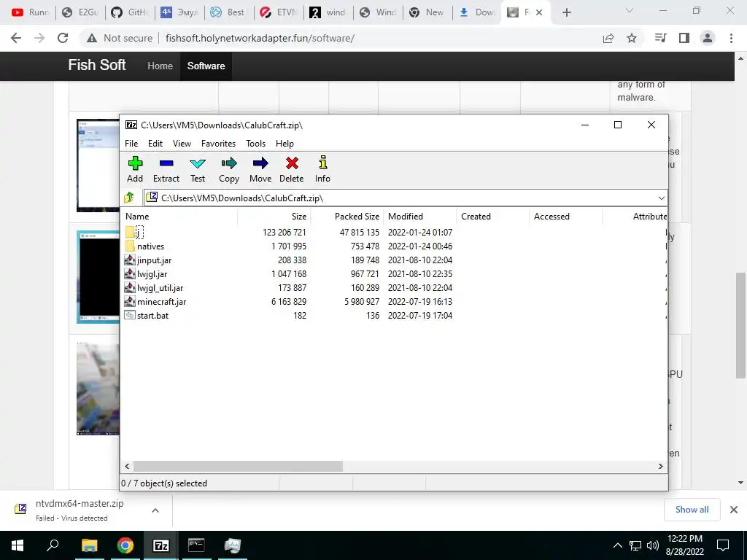The height and width of the screenshot is (560, 747).
Task: Select the natives folder icon
Action: tap(130, 246)
